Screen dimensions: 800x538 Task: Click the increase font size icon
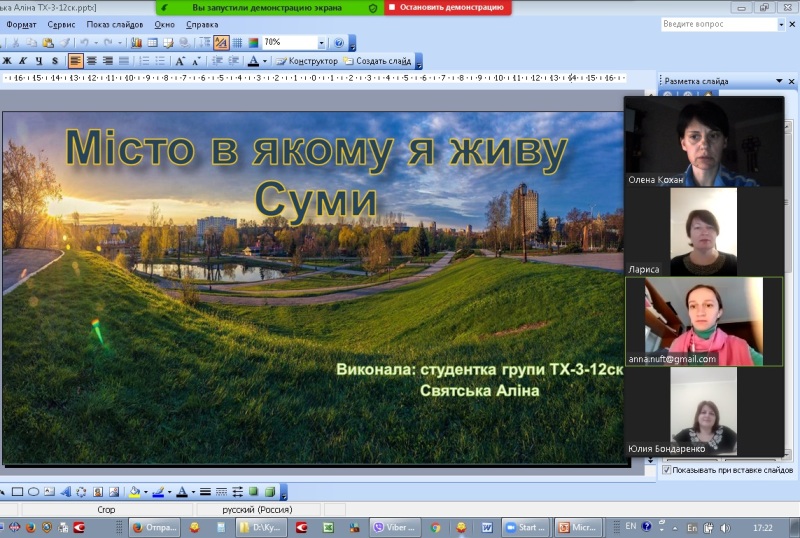pos(181,61)
